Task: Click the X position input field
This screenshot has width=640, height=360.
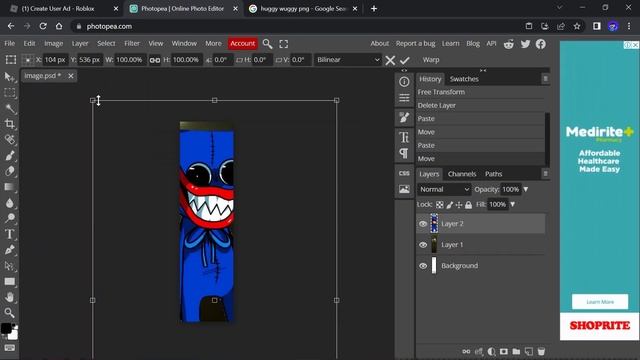Action: pyautogui.click(x=55, y=60)
